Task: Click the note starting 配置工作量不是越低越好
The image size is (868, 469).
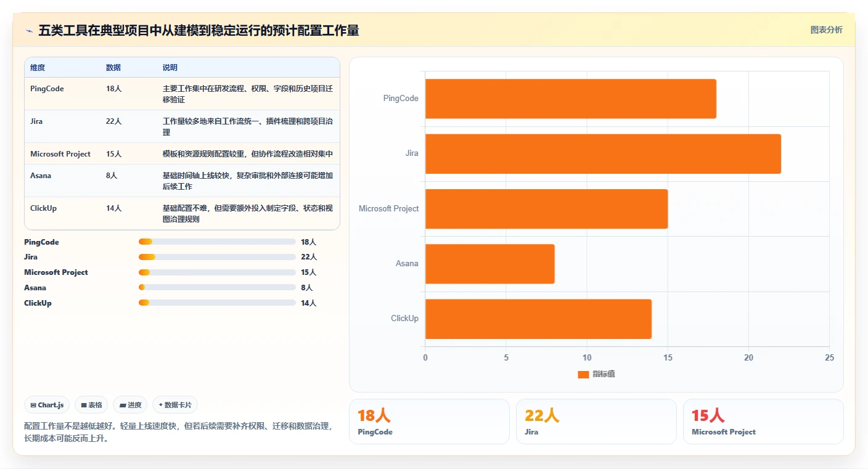Action: tap(179, 432)
